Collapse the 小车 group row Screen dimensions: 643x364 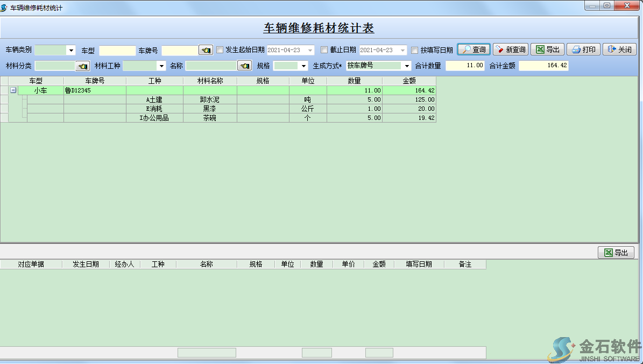click(12, 90)
